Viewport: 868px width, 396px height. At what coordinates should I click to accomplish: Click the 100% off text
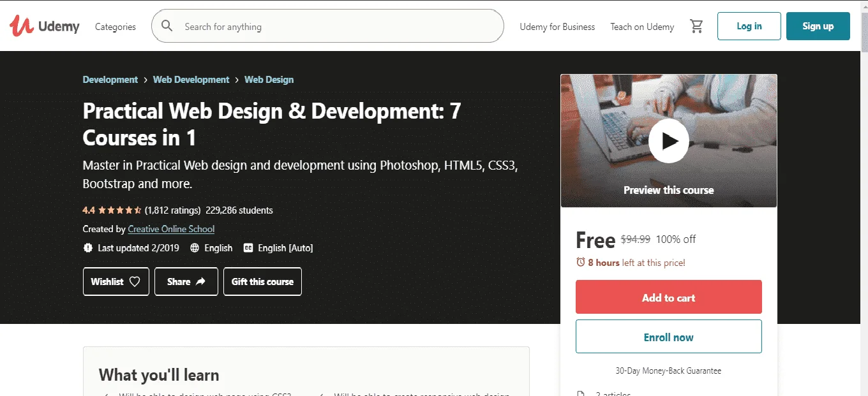click(676, 240)
